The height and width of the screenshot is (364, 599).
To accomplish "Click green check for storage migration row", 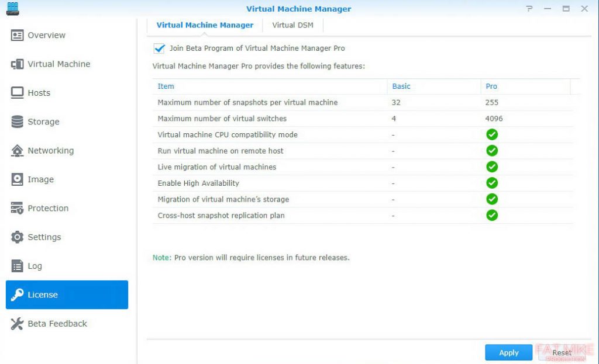I will [x=492, y=199].
